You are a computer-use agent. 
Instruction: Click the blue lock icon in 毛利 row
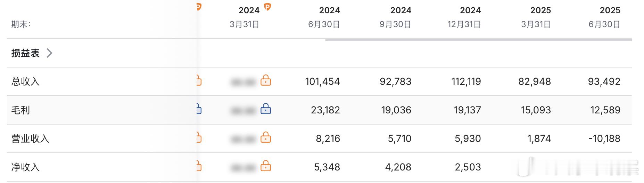tap(266, 109)
